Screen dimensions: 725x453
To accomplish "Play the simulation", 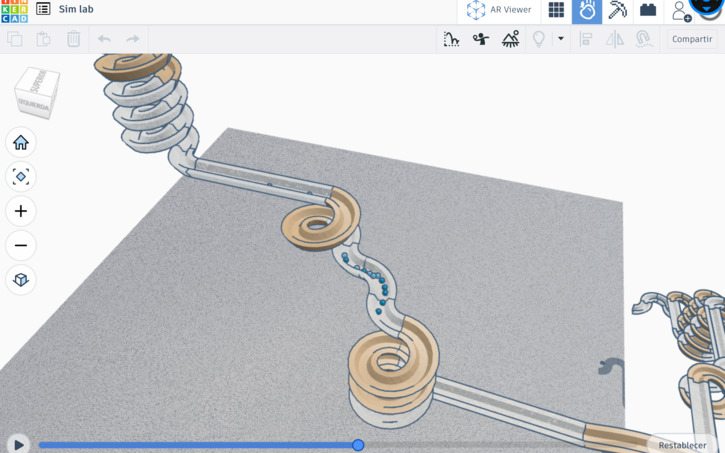I will [x=18, y=445].
